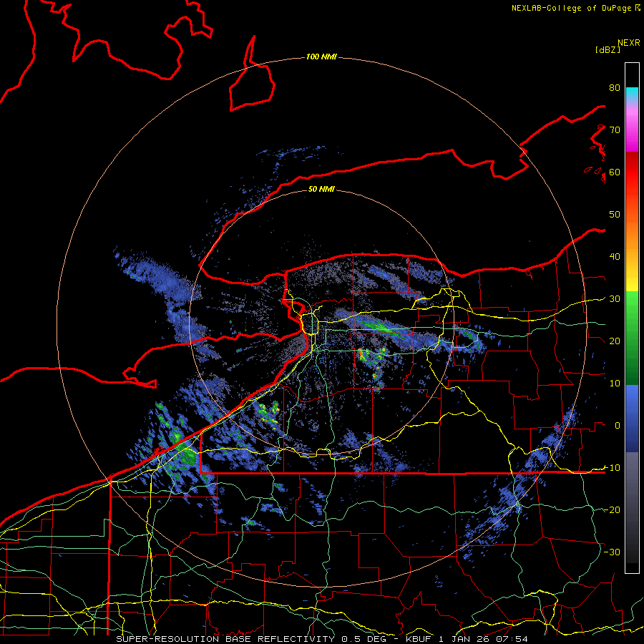
Task: Click the [dBZ] units label
Action: pyautogui.click(x=608, y=50)
